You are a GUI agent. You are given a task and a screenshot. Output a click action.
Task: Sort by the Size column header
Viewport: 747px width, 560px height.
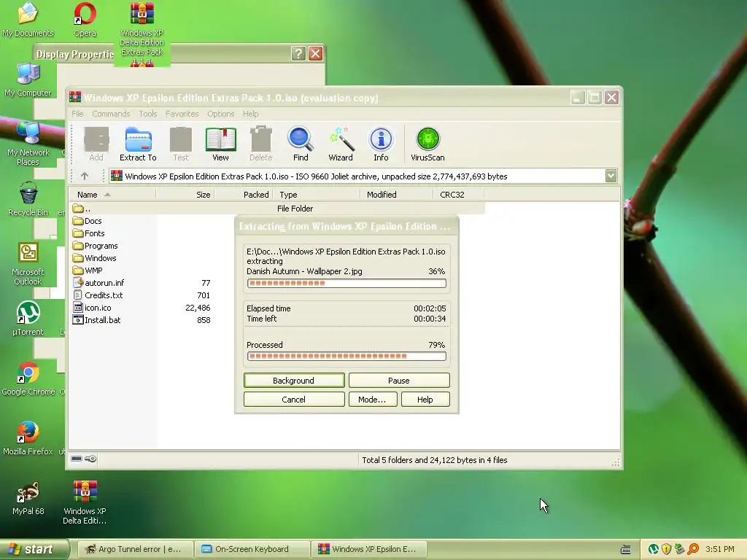coord(185,195)
